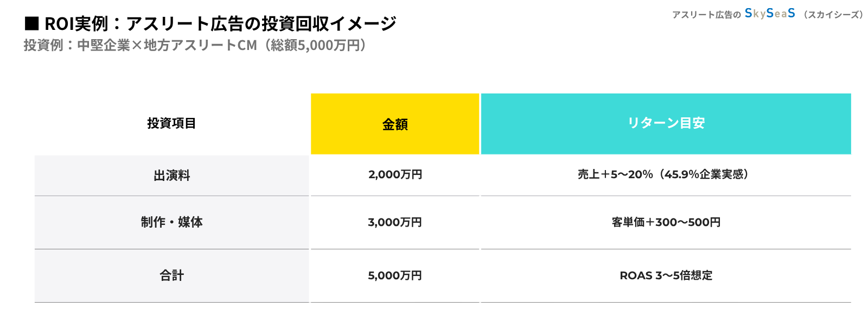Click the SkySeaS logo text

point(770,14)
